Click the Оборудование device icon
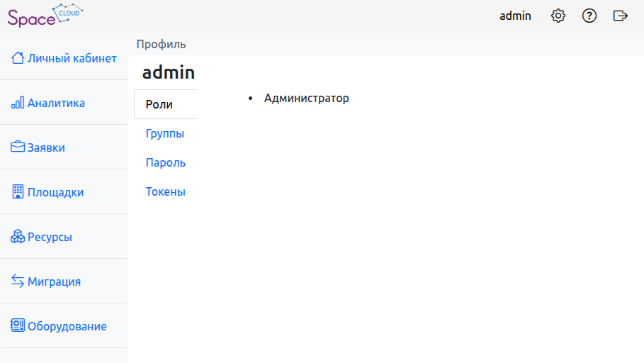This screenshot has height=363, width=644. (x=18, y=326)
